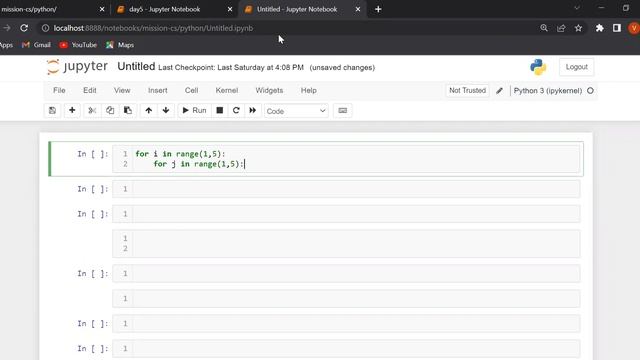The width and height of the screenshot is (640, 360).
Task: Click the kernel idle indicator circle
Action: point(590,91)
